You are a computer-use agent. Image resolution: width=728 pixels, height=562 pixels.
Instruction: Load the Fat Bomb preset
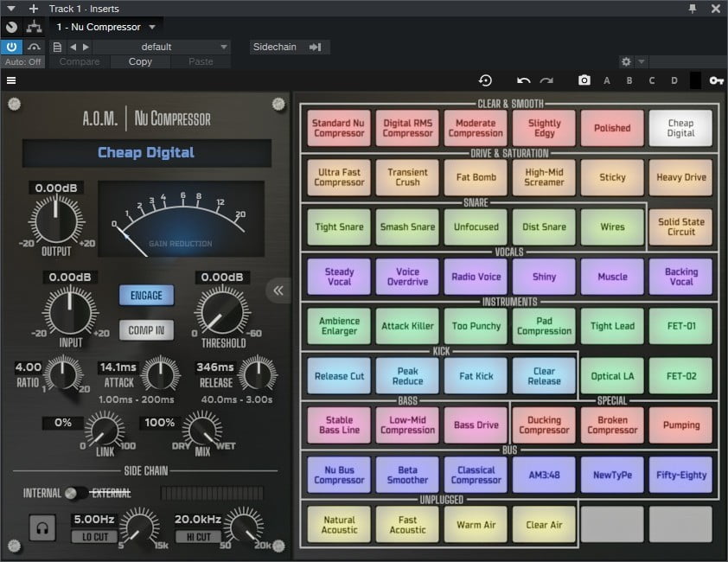tap(476, 177)
